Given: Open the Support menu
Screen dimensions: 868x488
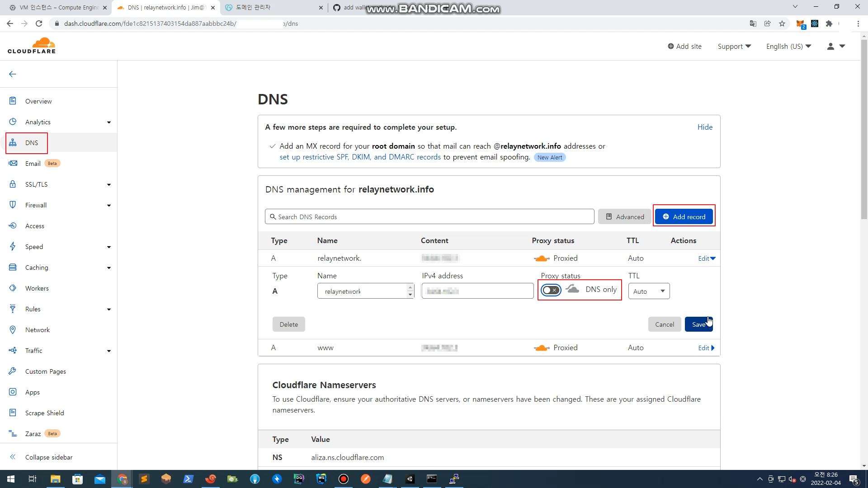Looking at the screenshot, I should point(734,47).
